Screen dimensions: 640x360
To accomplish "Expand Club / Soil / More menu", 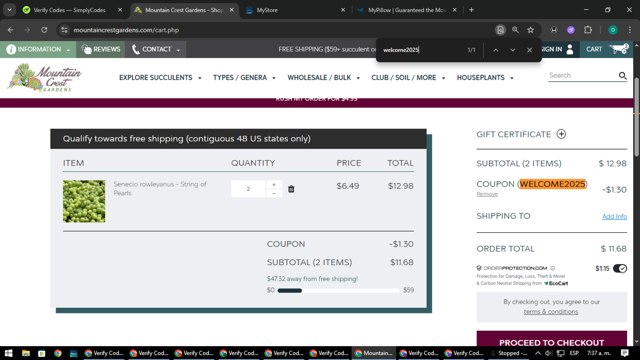I will [x=408, y=78].
